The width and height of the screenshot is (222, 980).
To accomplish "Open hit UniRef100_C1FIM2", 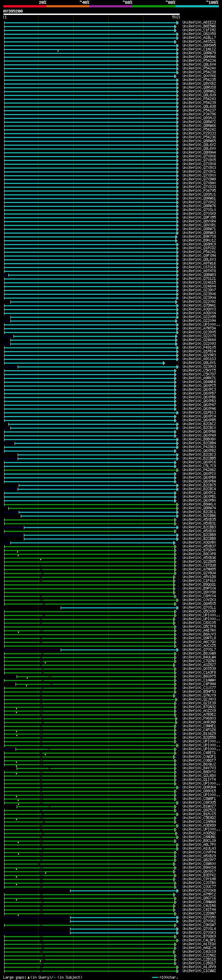I will (199, 30).
